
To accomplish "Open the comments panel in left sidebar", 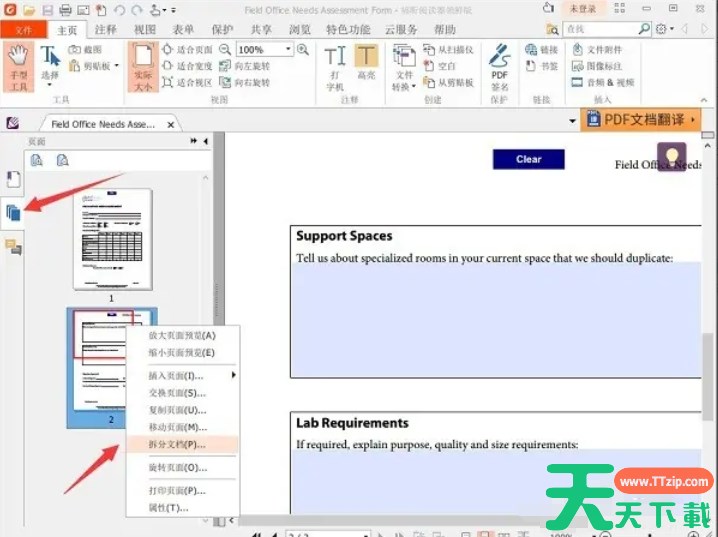I will pos(13,248).
